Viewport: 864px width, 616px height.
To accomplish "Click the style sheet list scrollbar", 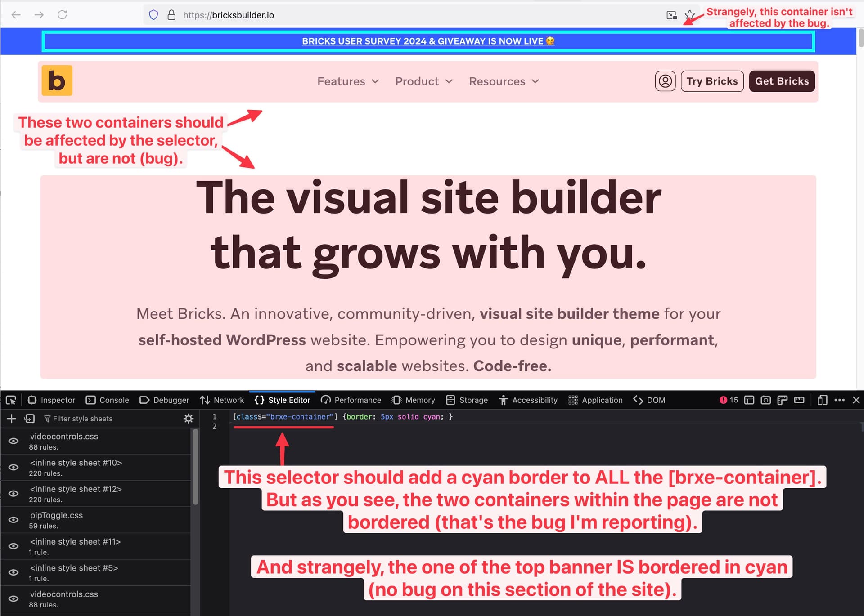I will [195, 466].
